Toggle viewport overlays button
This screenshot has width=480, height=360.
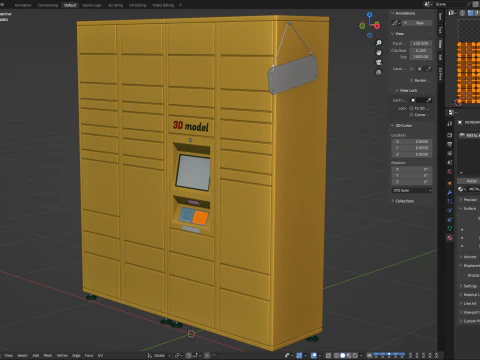point(314,355)
